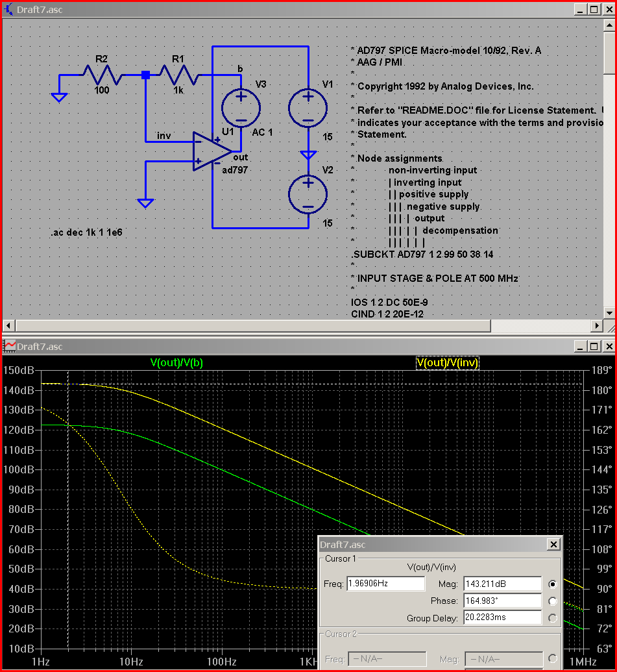Screen dimensions: 617x672
Task: Close the schematic Draft7.asc window
Action: pyautogui.click(x=609, y=10)
